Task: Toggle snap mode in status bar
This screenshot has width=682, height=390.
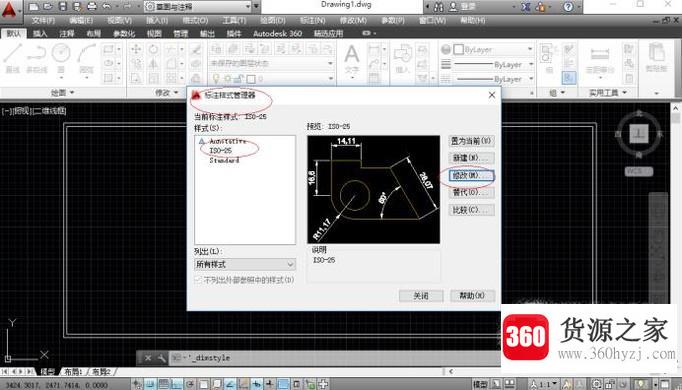Action: click(150, 384)
